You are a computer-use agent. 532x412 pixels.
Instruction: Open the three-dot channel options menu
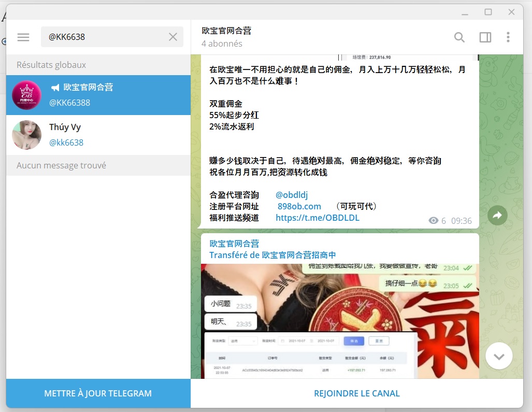click(508, 37)
